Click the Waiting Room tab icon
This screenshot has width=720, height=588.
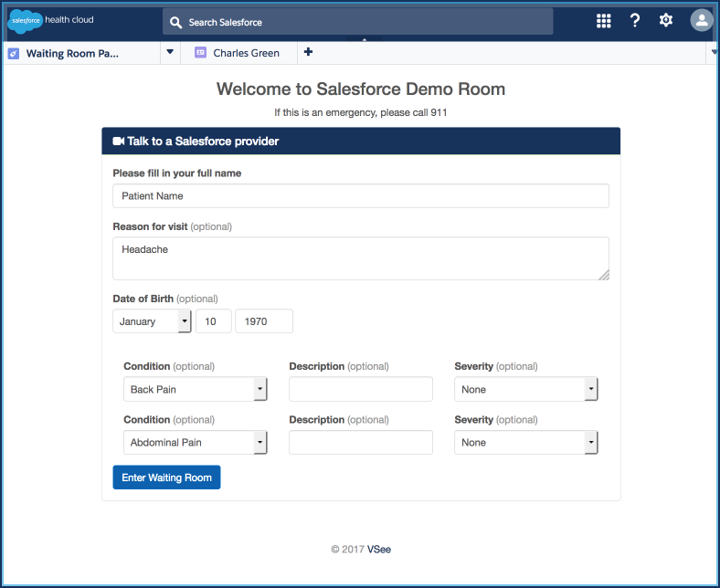14,54
